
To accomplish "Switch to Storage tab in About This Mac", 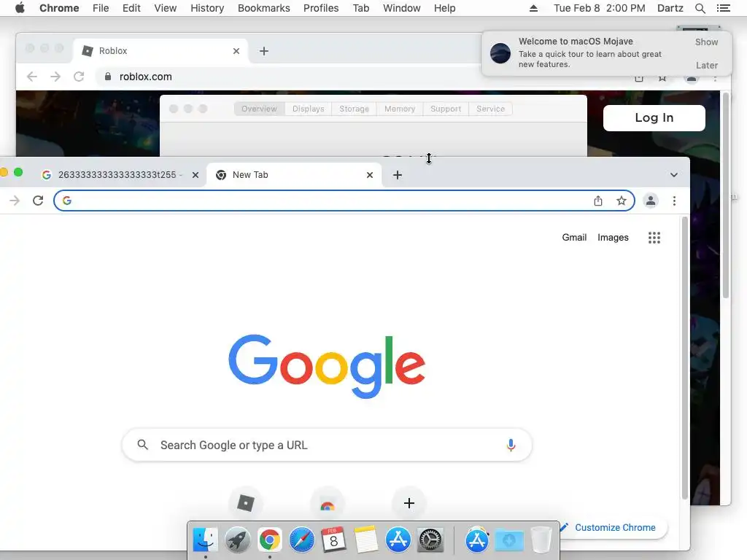I will (354, 109).
